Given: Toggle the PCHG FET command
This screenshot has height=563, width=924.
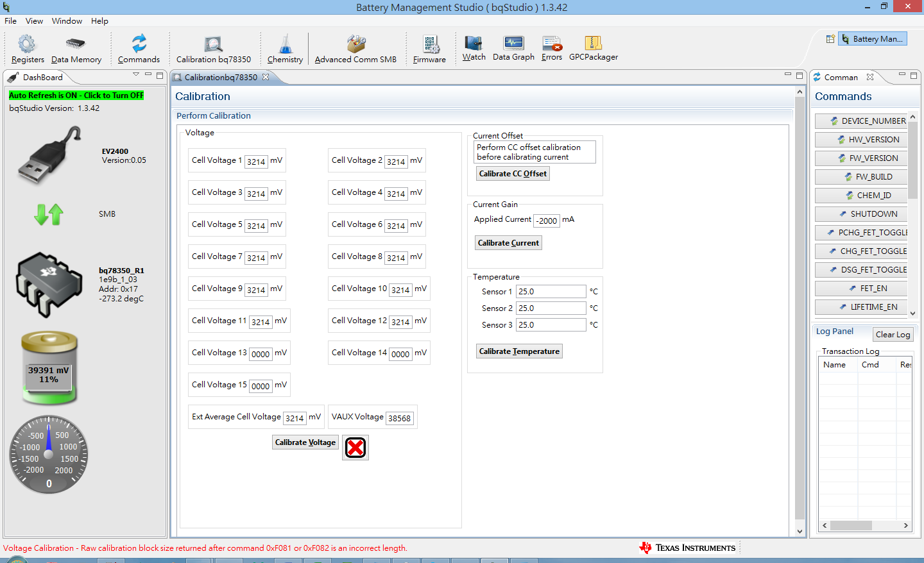Looking at the screenshot, I should coord(861,233).
